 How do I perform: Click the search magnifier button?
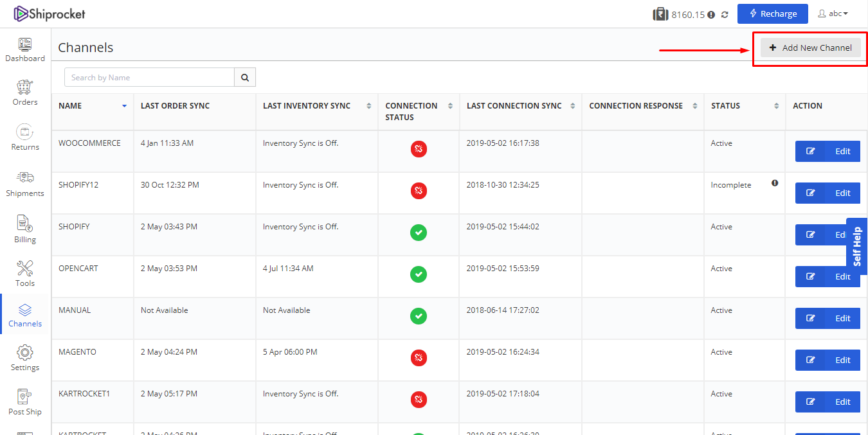pos(245,77)
